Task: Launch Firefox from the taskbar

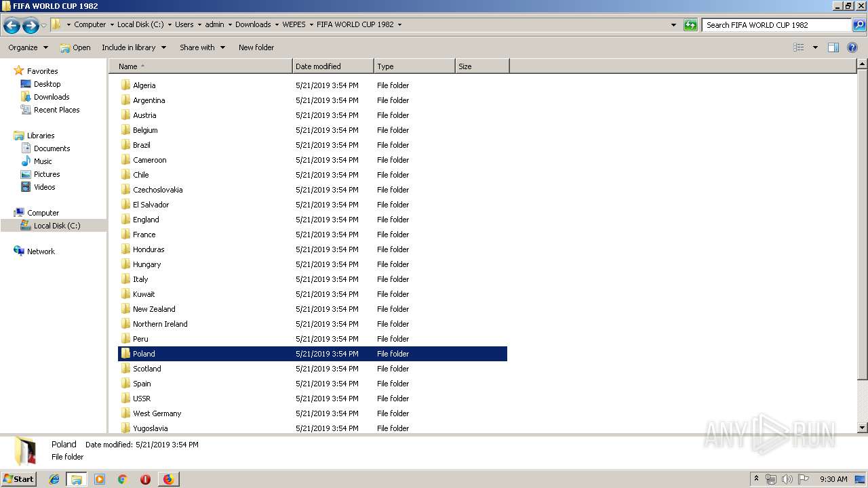Action: (168, 479)
